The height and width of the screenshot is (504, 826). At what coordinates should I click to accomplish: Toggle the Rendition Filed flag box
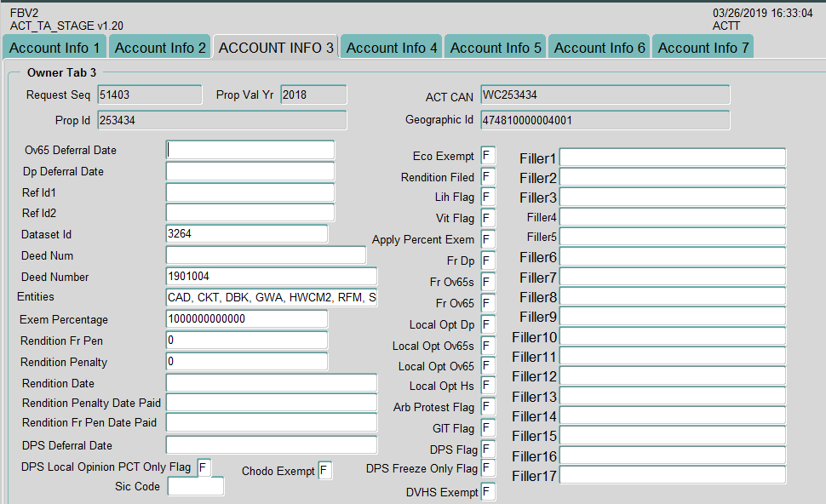[x=488, y=177]
